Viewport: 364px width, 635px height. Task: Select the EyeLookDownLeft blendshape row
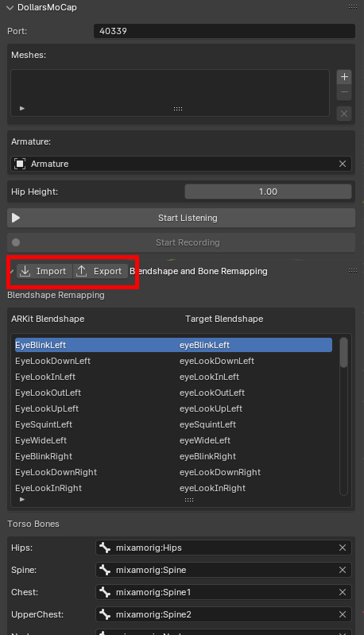point(173,361)
